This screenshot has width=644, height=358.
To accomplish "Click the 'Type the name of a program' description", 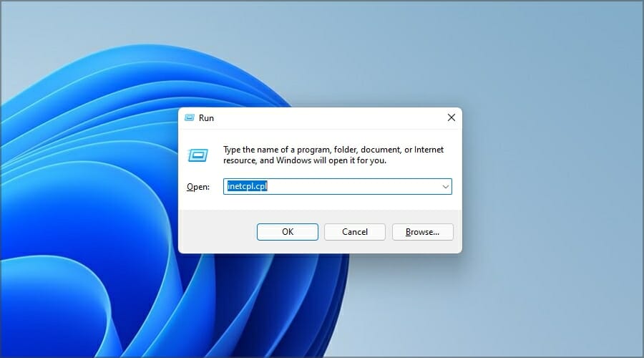I will tap(333, 155).
